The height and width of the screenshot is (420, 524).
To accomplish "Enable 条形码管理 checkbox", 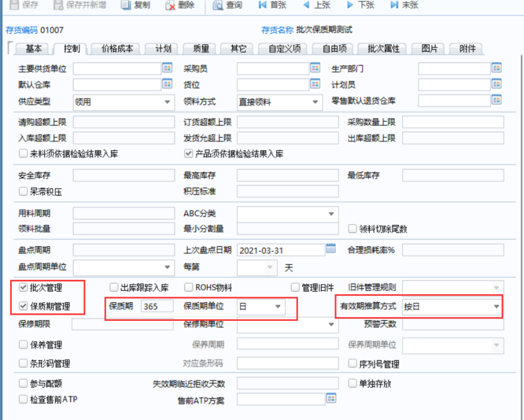I will 23,363.
